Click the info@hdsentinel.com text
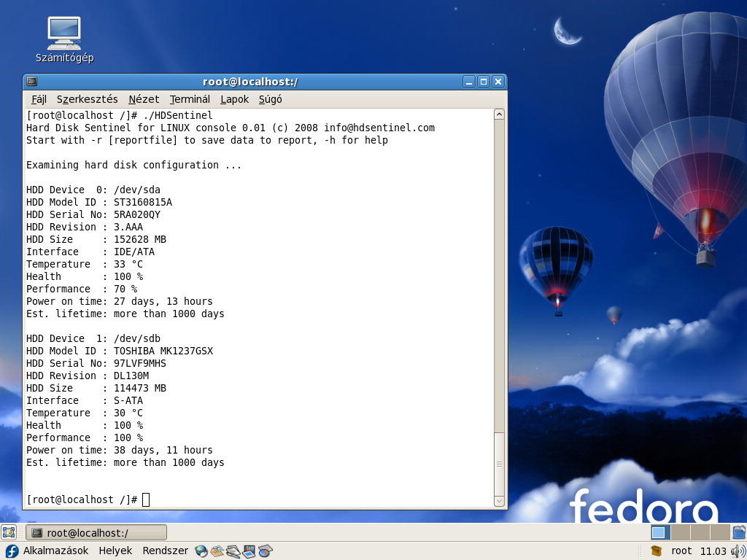 click(x=379, y=128)
